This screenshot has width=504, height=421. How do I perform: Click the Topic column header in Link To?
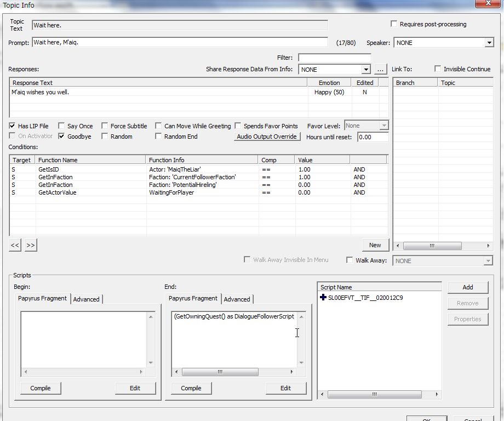coord(466,83)
